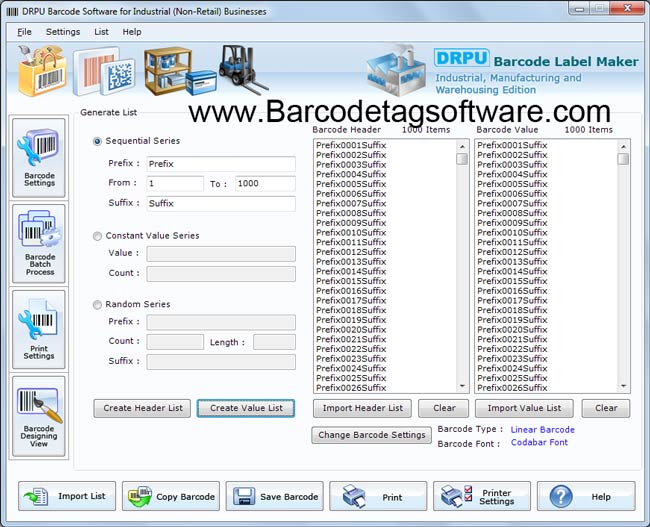
Task: Click Create Value List button
Action: [x=246, y=408]
